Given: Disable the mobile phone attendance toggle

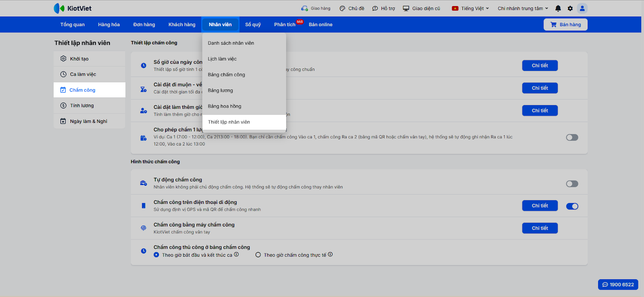Looking at the screenshot, I should pyautogui.click(x=572, y=206).
